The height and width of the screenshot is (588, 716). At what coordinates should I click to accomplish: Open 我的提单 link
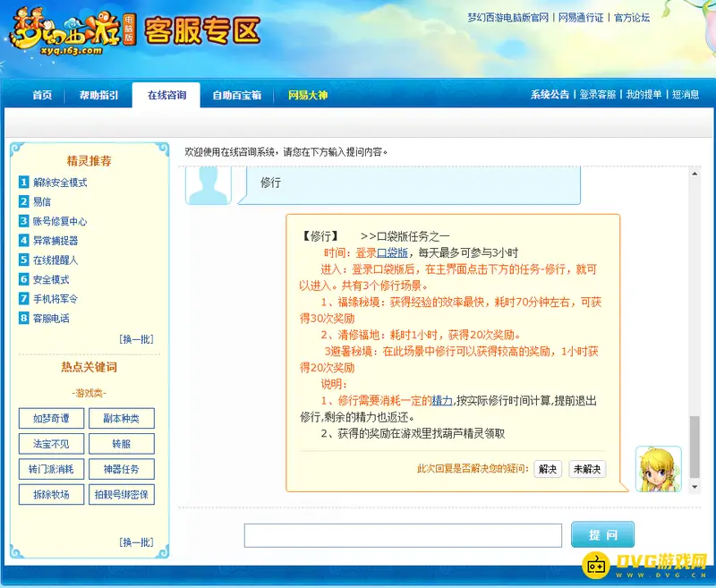tap(644, 95)
